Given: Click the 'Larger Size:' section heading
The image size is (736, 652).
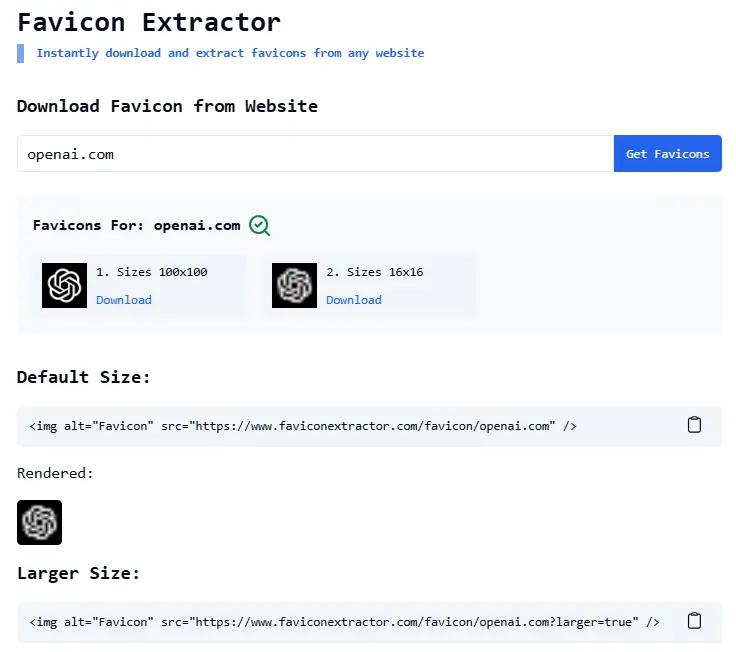Looking at the screenshot, I should coord(79,573).
